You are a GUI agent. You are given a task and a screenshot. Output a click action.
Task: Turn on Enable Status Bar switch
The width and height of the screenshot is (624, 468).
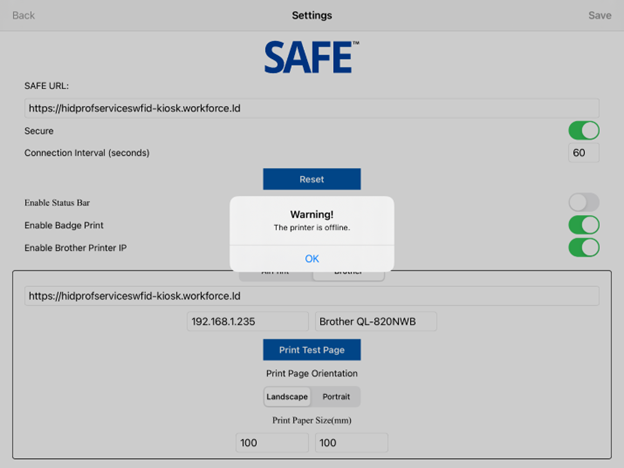[584, 202]
